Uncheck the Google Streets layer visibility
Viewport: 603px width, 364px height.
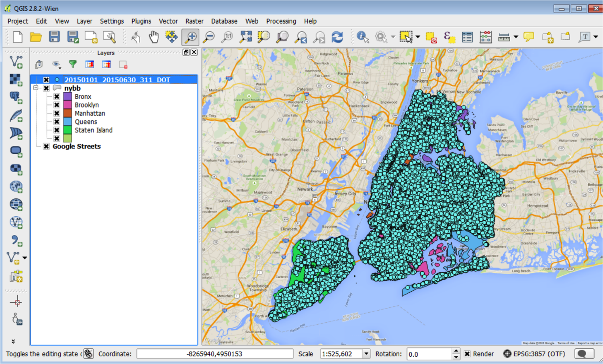(47, 146)
